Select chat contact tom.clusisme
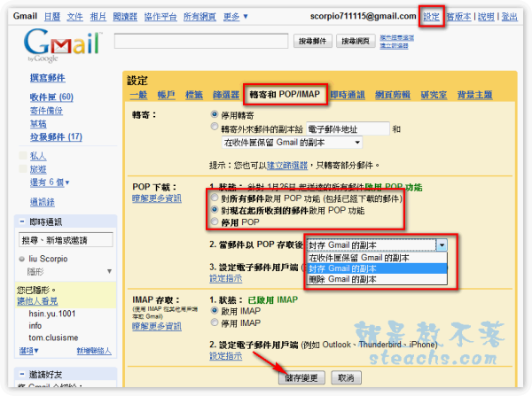The width and height of the screenshot is (532, 396). pyautogui.click(x=53, y=338)
